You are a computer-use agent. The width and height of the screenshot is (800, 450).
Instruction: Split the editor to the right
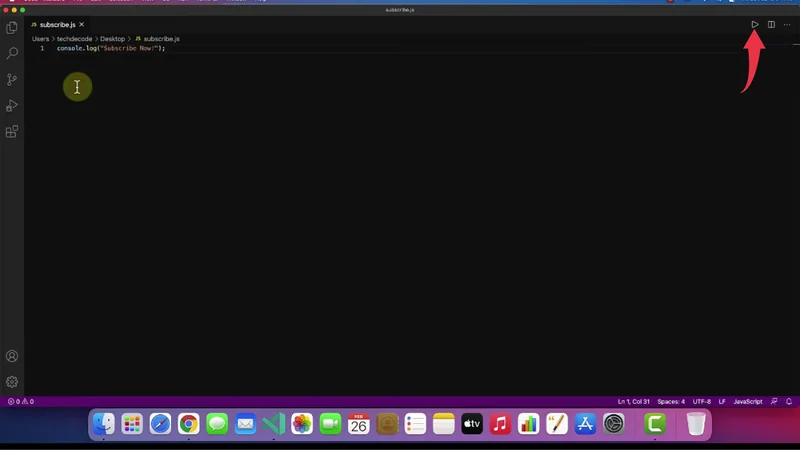point(771,24)
